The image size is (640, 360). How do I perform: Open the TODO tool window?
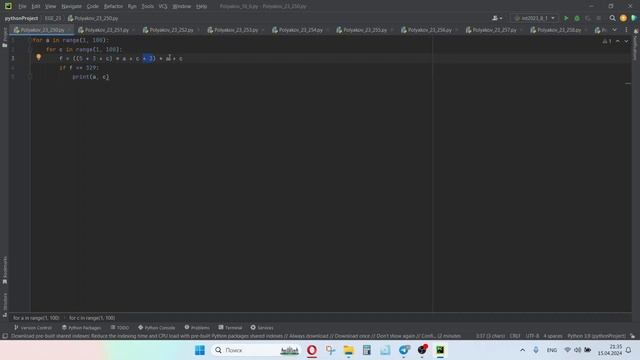point(120,328)
